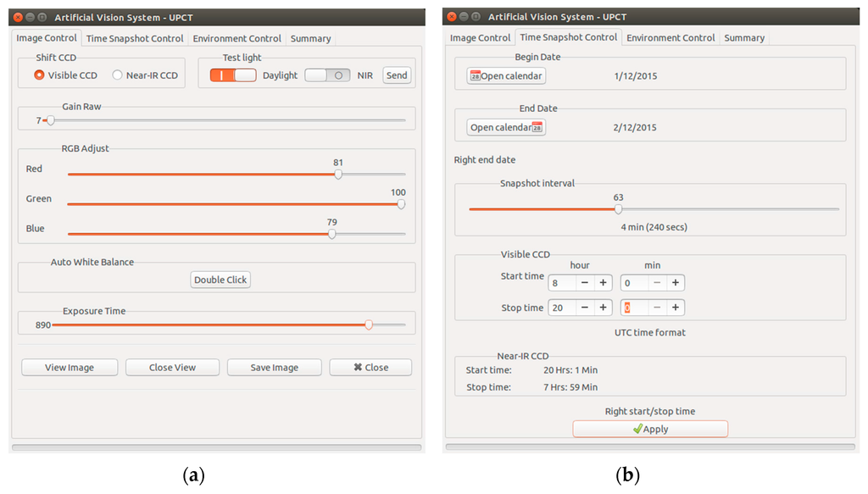Viewport: 868px width, 494px height.
Task: Increase the Start time minutes
Action: 675,283
